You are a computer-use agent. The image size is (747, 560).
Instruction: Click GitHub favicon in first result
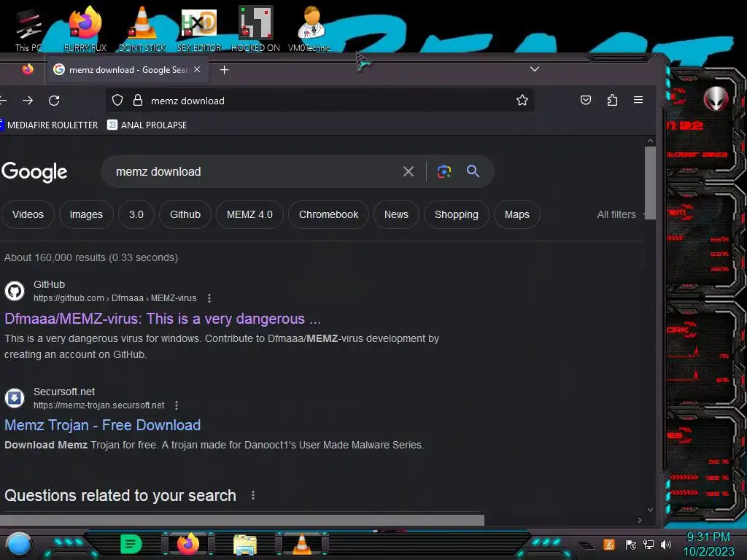(15, 290)
